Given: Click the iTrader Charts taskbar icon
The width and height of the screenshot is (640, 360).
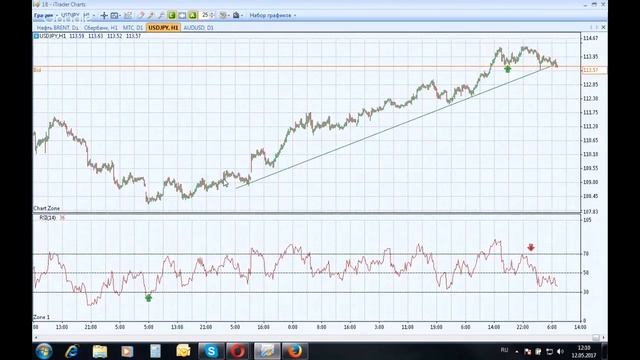Looking at the screenshot, I should pyautogui.click(x=267, y=351).
